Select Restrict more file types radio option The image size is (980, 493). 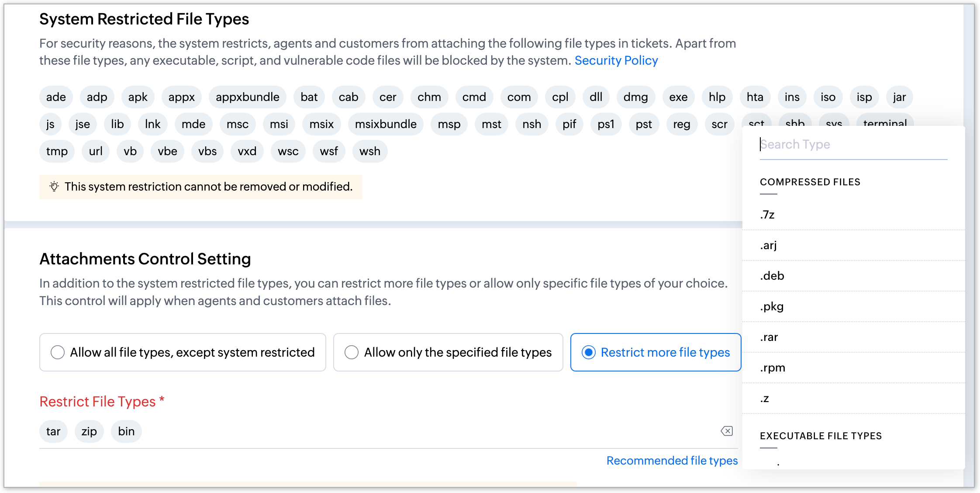[589, 352]
